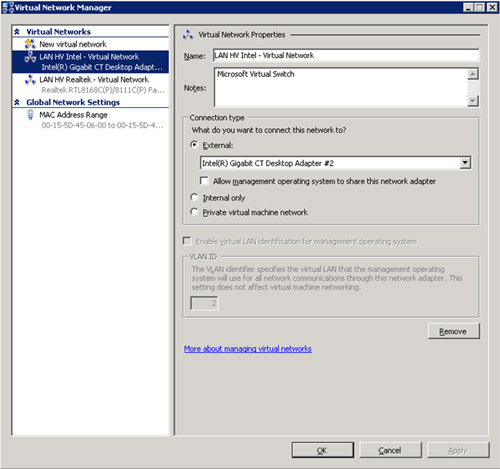Image resolution: width=500 pixels, height=469 pixels.
Task: Open More about managing virtual networks link
Action: point(248,349)
